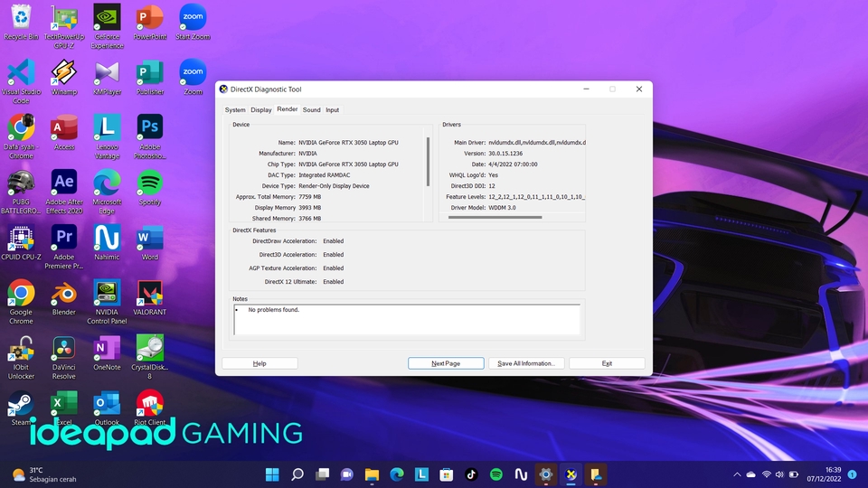This screenshot has width=868, height=488.
Task: Expand the hidden system tray icons chevron
Action: 737,474
